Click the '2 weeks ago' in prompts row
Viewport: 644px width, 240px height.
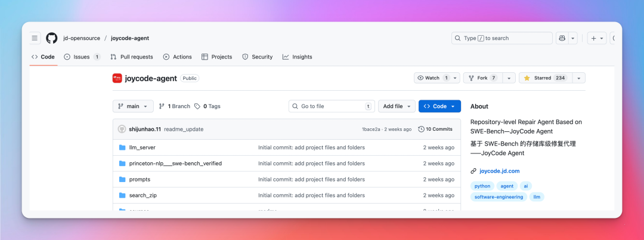[439, 179]
